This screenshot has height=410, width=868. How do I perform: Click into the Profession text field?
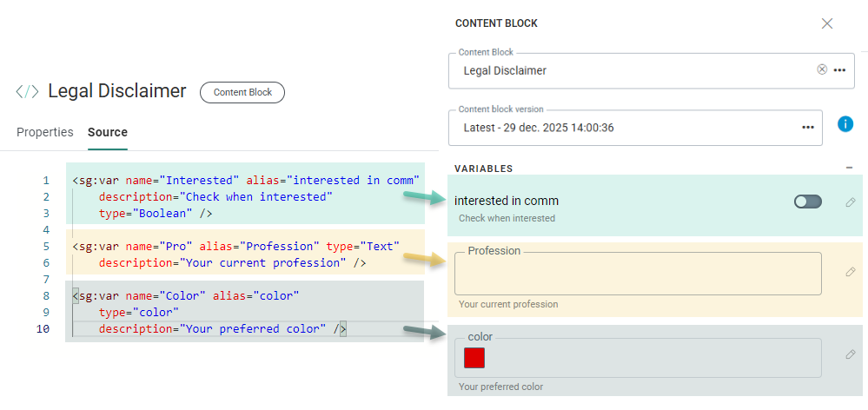click(637, 274)
